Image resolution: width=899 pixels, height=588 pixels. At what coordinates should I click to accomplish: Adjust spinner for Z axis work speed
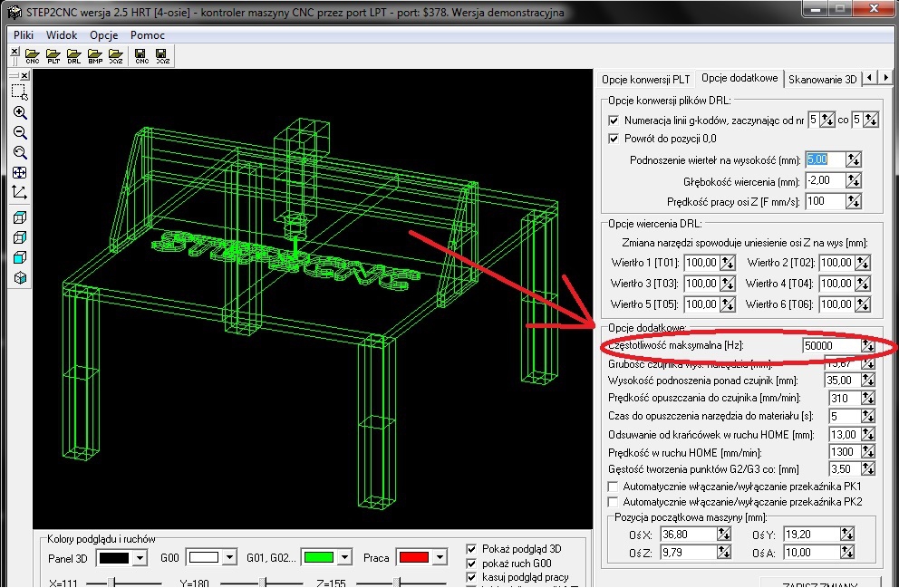(853, 201)
